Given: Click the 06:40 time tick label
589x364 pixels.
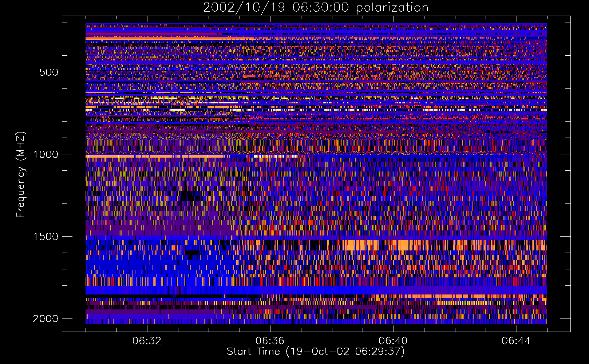Looking at the screenshot, I should pos(393,341).
